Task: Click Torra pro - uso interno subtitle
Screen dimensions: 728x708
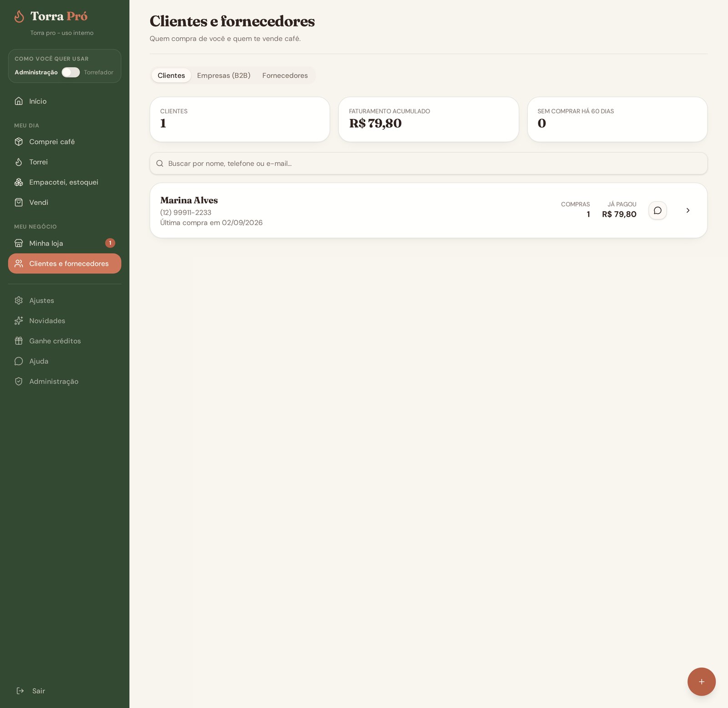Action: click(62, 33)
